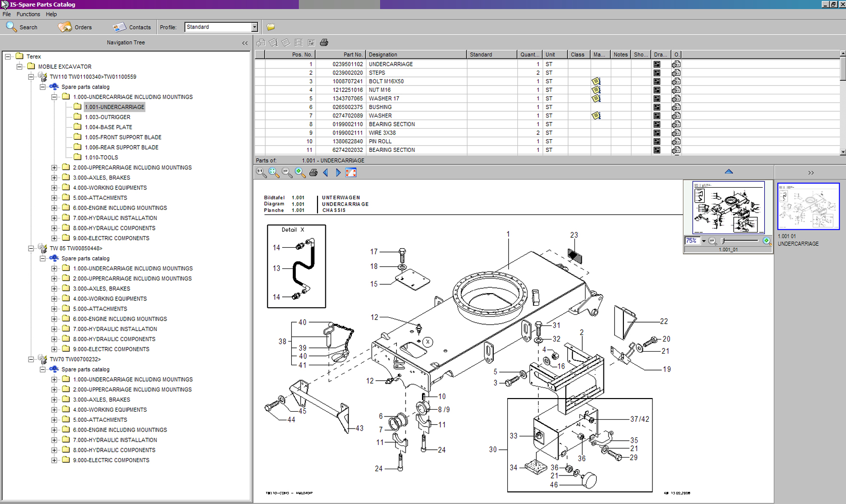Print the parts list table

tap(324, 43)
